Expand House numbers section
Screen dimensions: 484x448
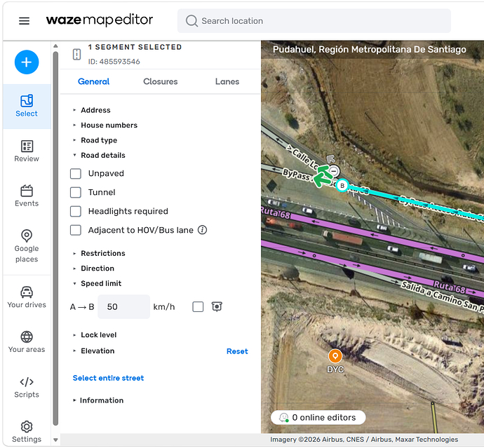tap(109, 125)
